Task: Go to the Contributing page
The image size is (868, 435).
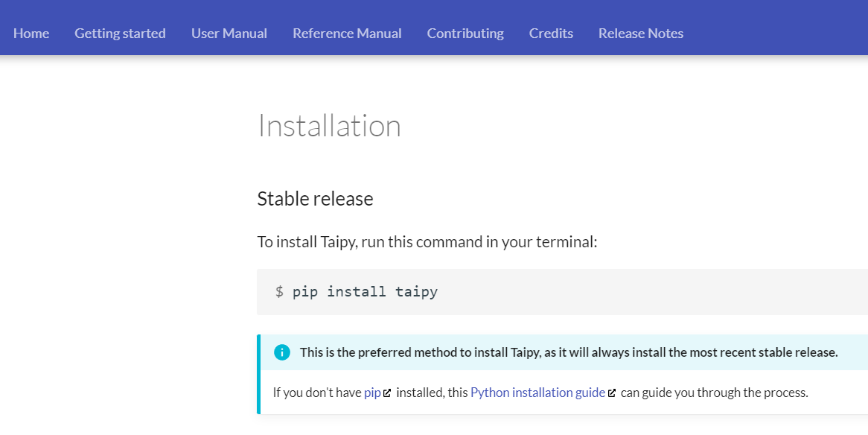Action: point(465,33)
